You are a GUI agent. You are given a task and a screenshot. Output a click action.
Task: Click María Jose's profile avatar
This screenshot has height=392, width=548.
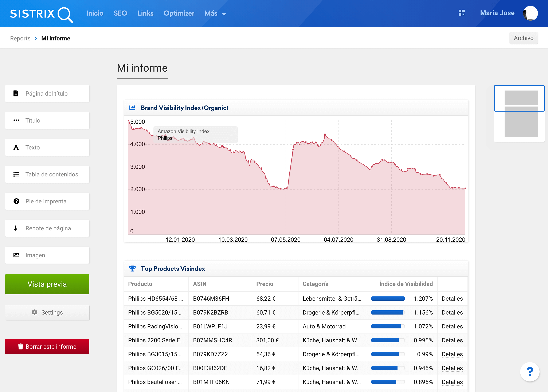[530, 13]
